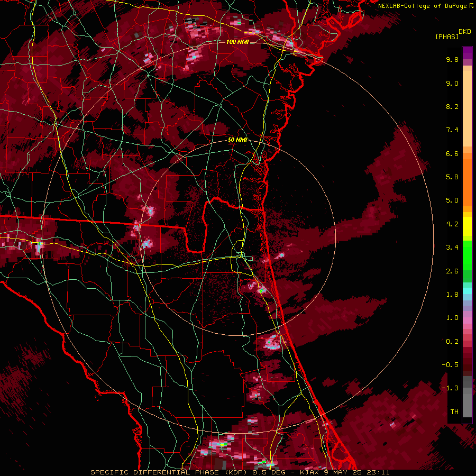Pick the green color bar segment
Image resolution: width=476 pixels, height=476 pixels.
(467, 255)
